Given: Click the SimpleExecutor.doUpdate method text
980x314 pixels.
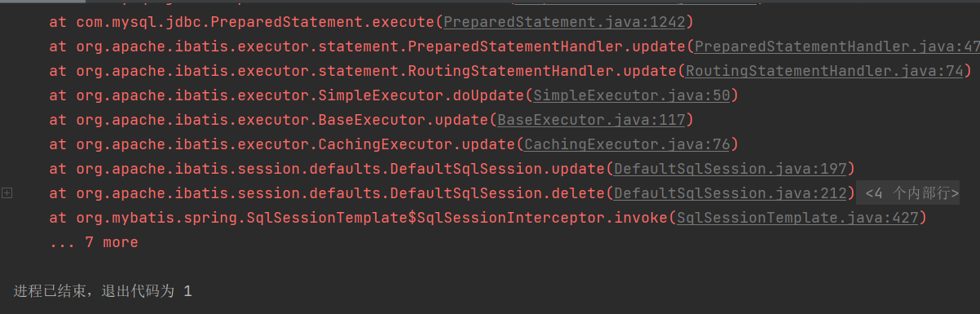Looking at the screenshot, I should (422, 95).
